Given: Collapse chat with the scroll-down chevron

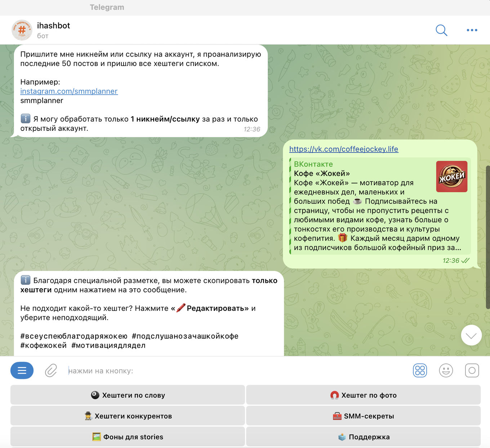Looking at the screenshot, I should tap(471, 335).
